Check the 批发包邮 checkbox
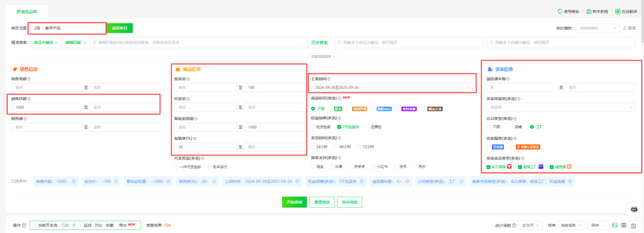This screenshot has height=233, width=644. (314, 127)
